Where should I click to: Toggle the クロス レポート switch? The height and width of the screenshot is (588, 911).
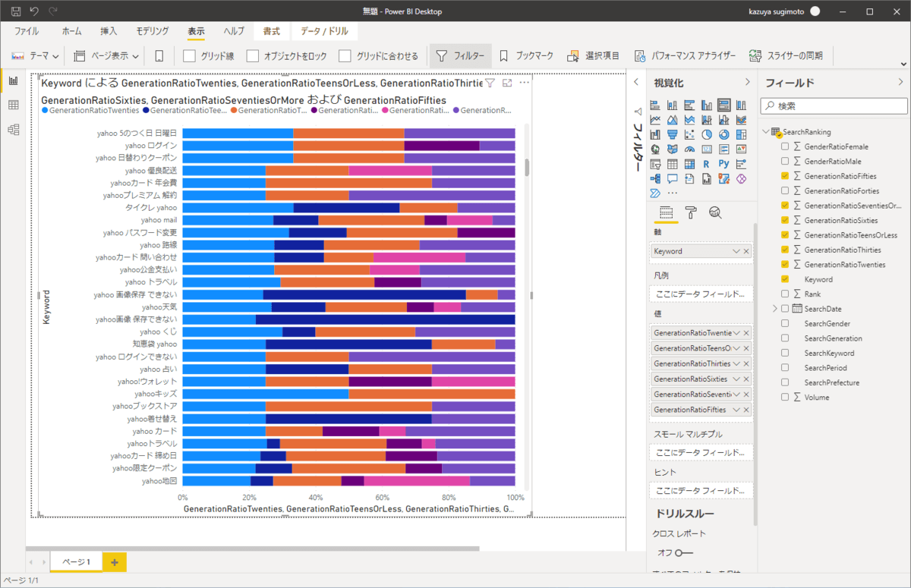pos(686,552)
